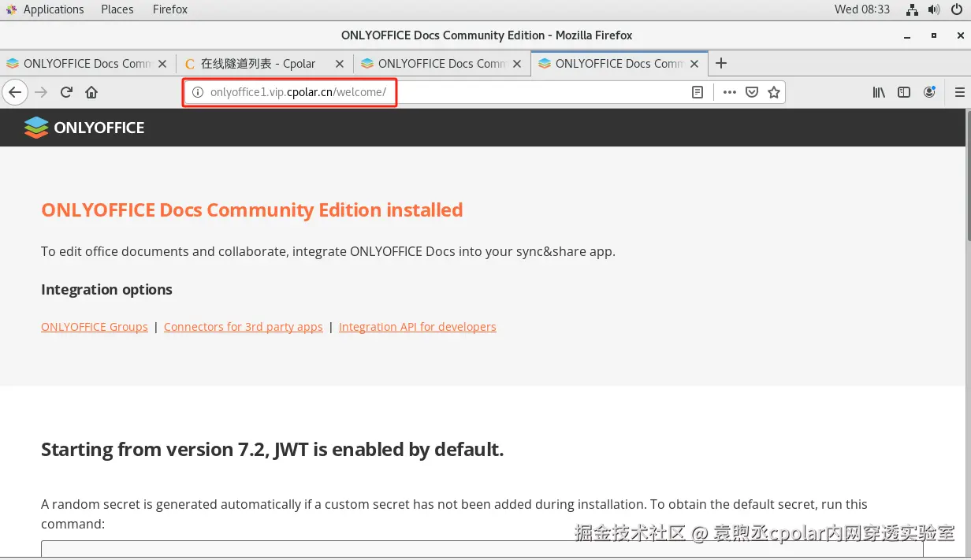Open Integration API for developers link
This screenshot has height=560, width=971.
click(418, 327)
